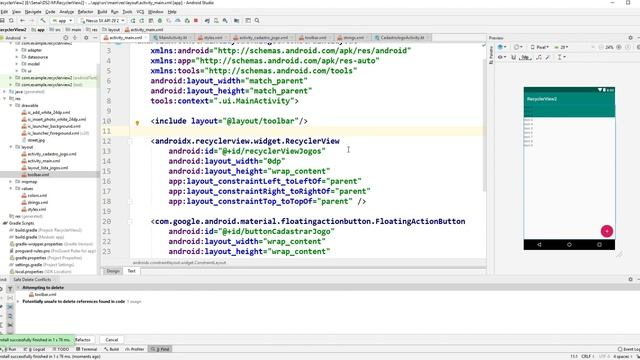Open the Refactor menu
Image resolution: width=640 pixels, height=360 pixels.
[85, 12]
